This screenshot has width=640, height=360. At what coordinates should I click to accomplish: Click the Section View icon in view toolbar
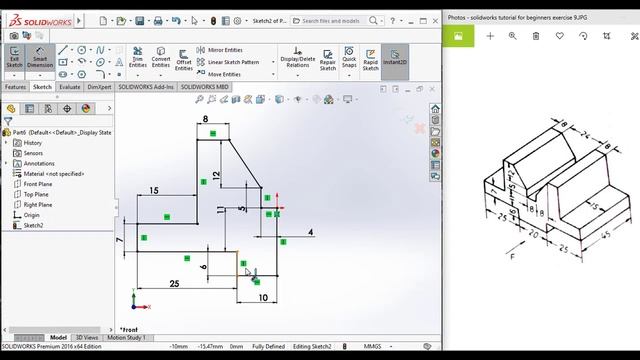point(236,99)
